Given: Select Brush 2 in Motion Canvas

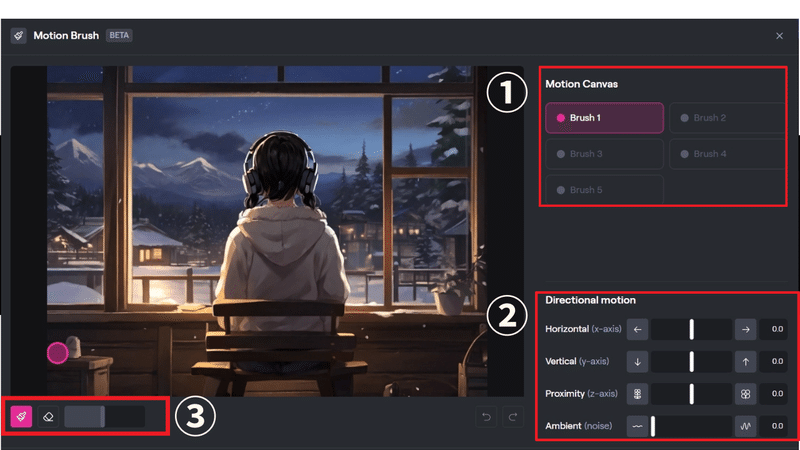Looking at the screenshot, I should click(728, 118).
